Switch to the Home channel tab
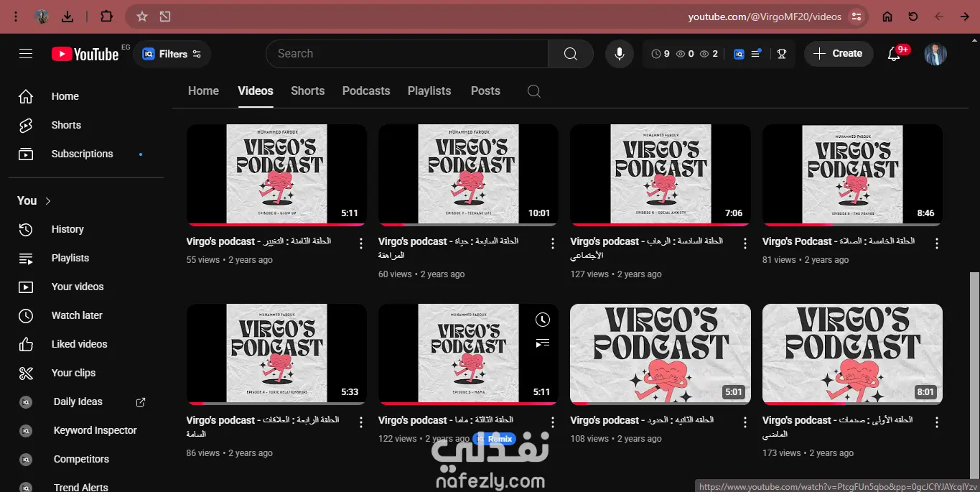The width and height of the screenshot is (980, 492). click(203, 91)
